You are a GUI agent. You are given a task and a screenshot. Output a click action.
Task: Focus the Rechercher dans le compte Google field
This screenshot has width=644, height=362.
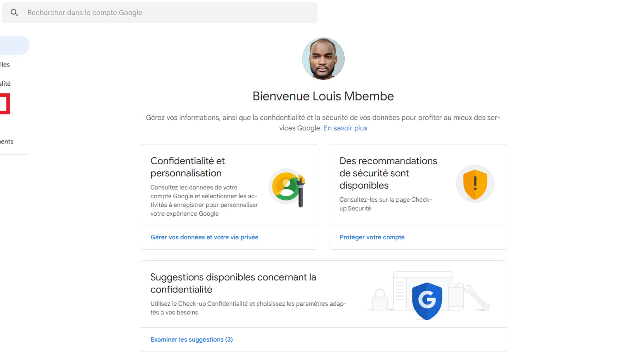pyautogui.click(x=160, y=13)
